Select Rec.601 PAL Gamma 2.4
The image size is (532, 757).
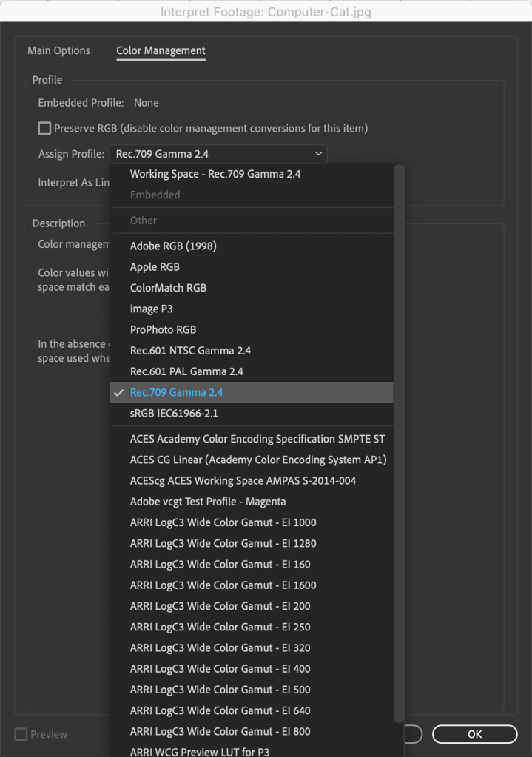186,371
